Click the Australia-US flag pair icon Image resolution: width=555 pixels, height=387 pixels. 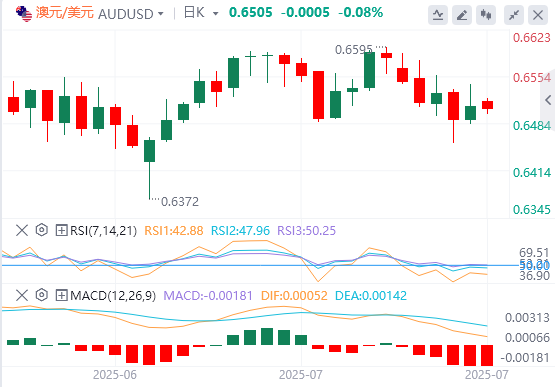click(x=24, y=13)
